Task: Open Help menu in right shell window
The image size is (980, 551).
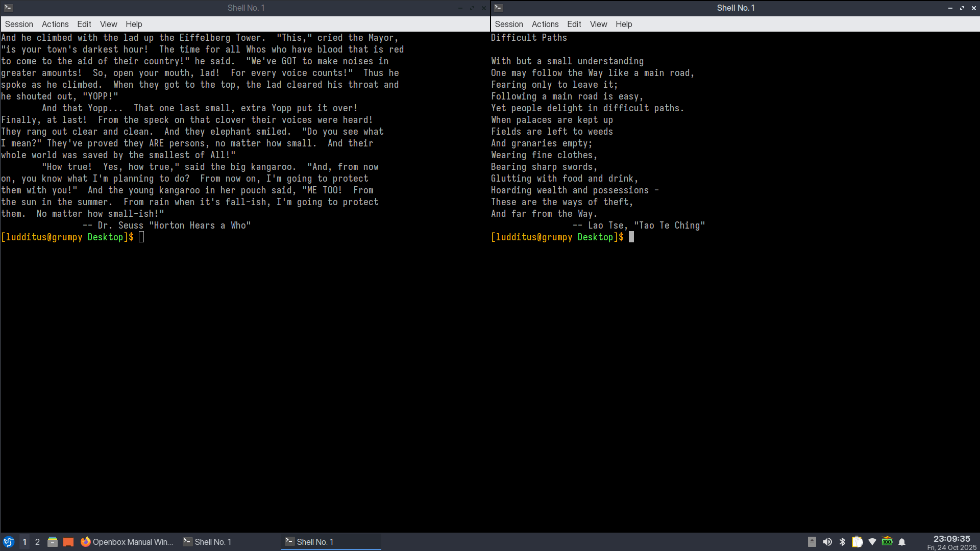Action: [x=623, y=24]
